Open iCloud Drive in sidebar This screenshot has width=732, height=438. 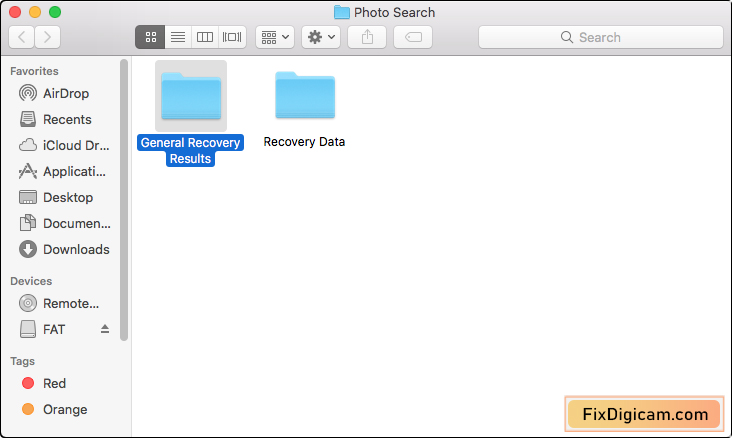[x=64, y=146]
